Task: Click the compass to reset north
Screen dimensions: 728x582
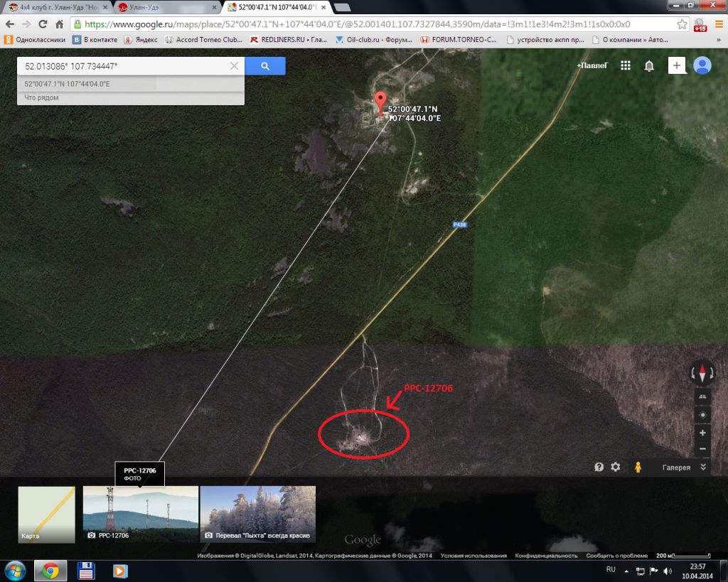Action: (x=702, y=373)
